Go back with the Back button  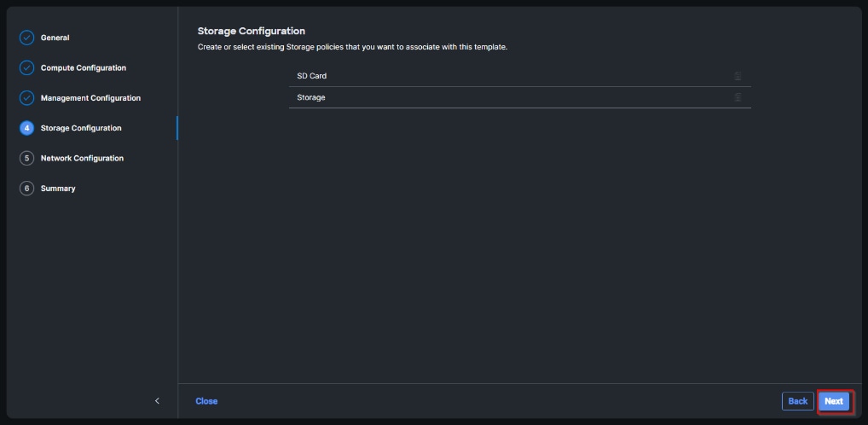coord(797,401)
